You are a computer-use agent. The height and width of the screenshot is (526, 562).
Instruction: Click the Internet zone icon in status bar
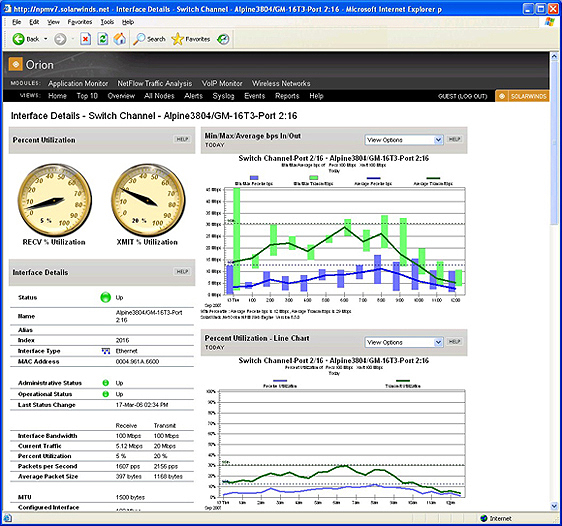click(484, 518)
